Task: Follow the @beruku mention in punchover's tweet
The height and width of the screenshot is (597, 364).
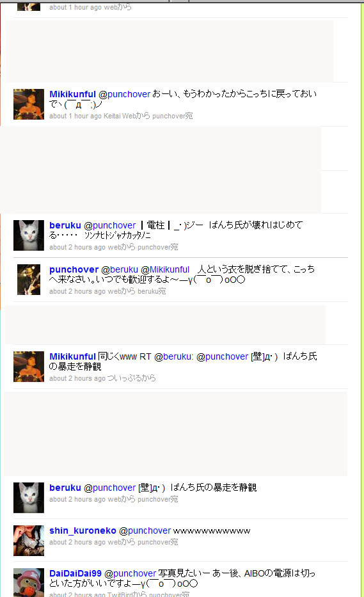Action: [120, 269]
